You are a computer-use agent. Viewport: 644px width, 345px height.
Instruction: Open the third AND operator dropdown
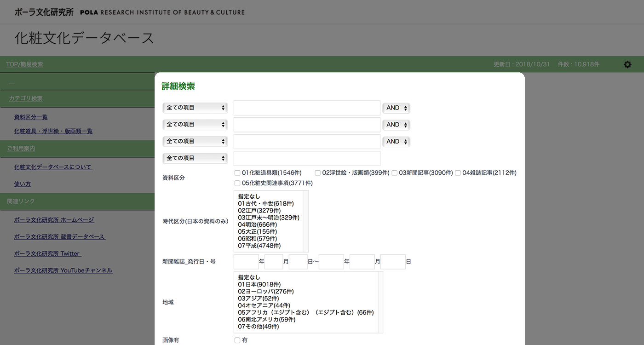pyautogui.click(x=396, y=142)
